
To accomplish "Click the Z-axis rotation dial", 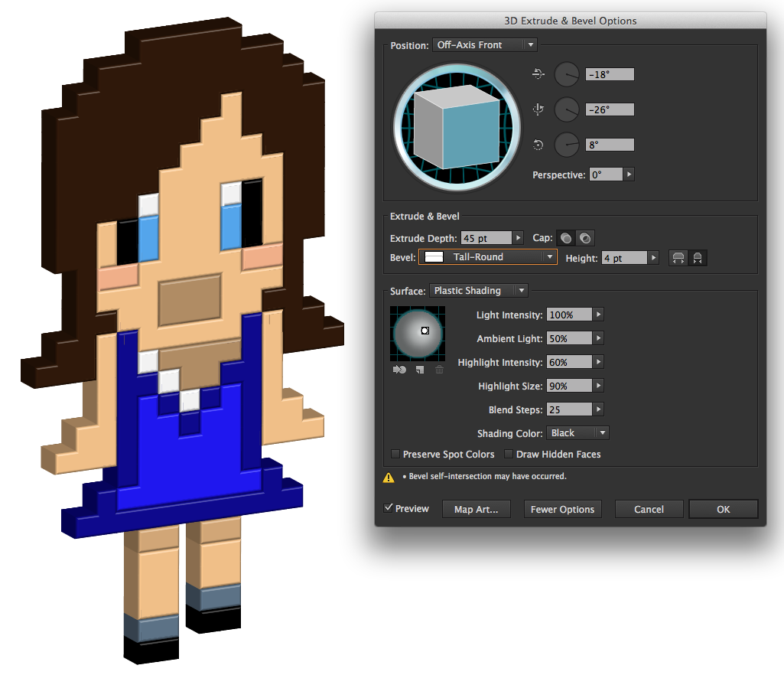I will [x=566, y=145].
